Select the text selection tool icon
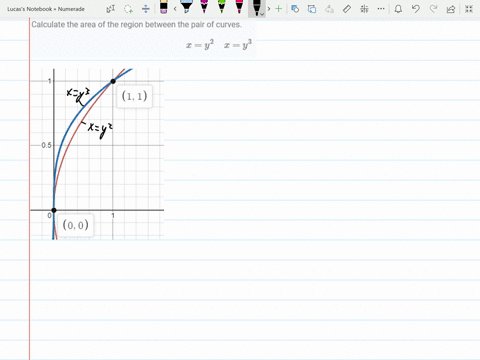Viewport: 480px width, 360px height. (x=111, y=9)
